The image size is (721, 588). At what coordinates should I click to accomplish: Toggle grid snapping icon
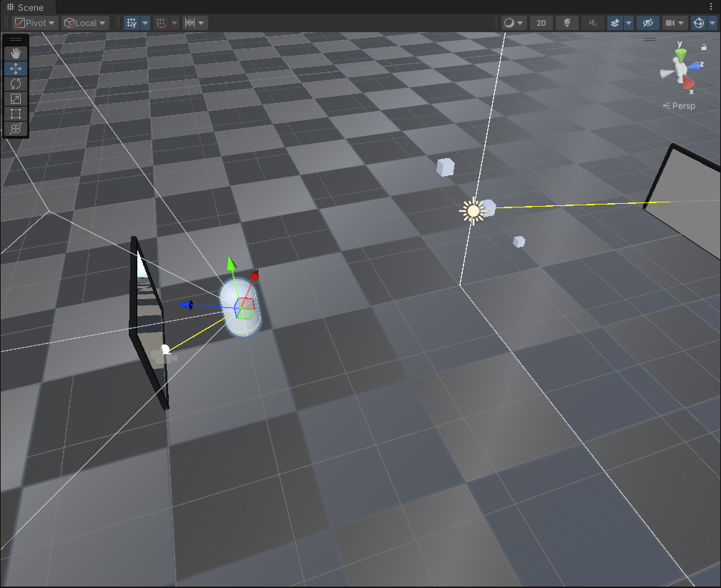coord(161,23)
